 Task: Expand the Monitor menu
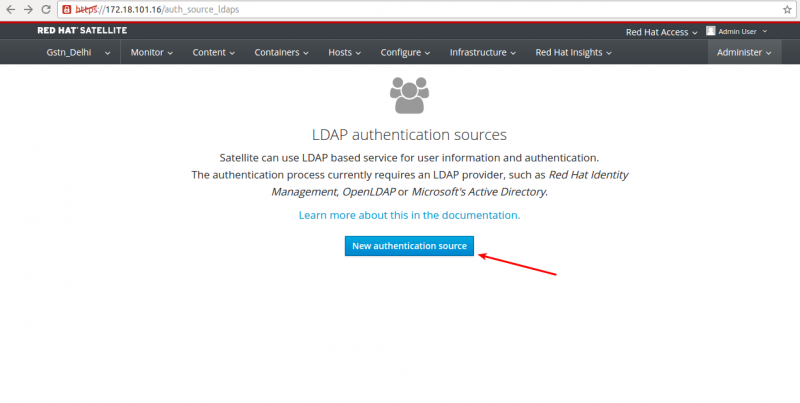pyautogui.click(x=152, y=53)
